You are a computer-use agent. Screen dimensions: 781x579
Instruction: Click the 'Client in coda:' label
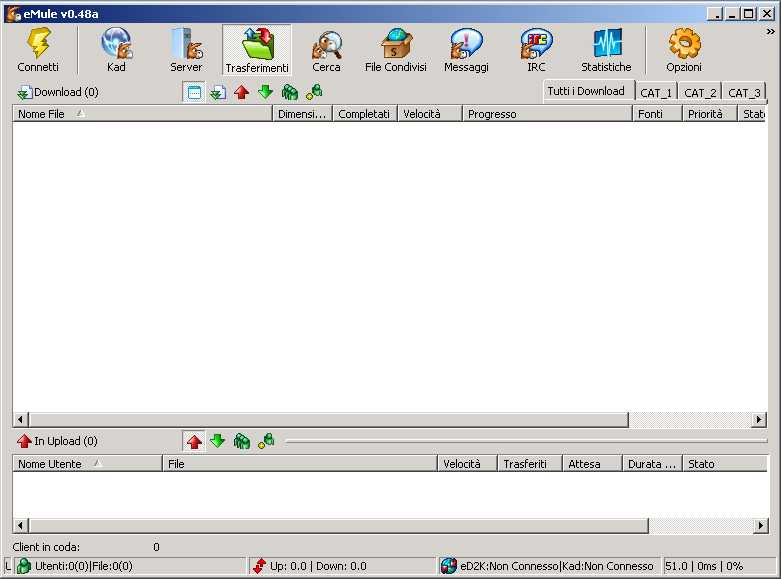(x=46, y=547)
